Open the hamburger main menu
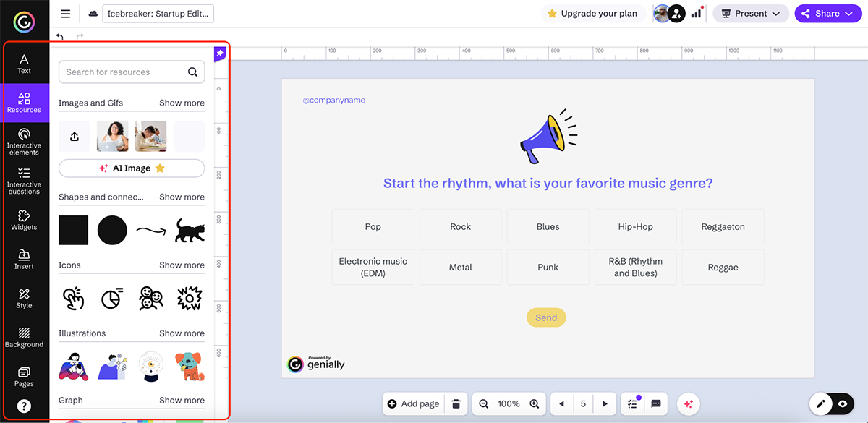Image resolution: width=868 pixels, height=423 pixels. (x=65, y=13)
